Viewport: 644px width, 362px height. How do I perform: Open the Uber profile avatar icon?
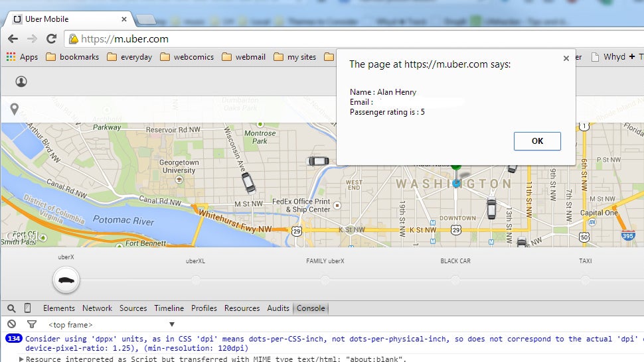[x=21, y=82]
